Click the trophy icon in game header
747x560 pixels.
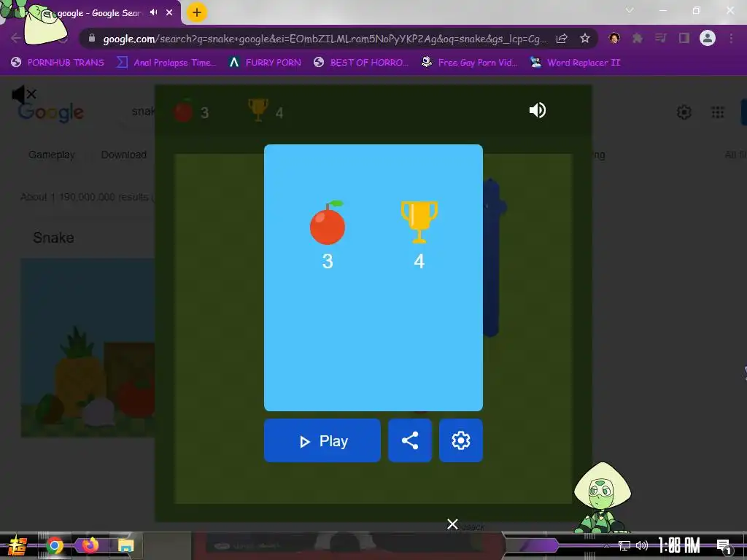pos(258,110)
